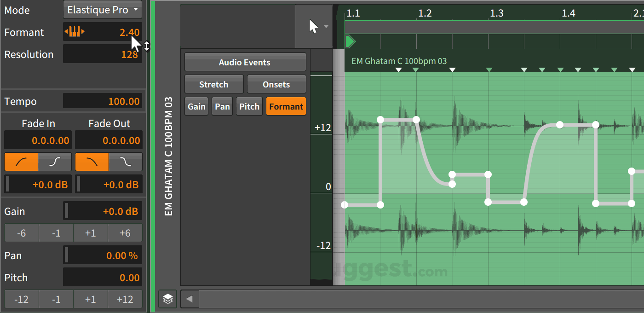644x313 pixels.
Task: Click the Gain level slider
Action: pyautogui.click(x=102, y=211)
